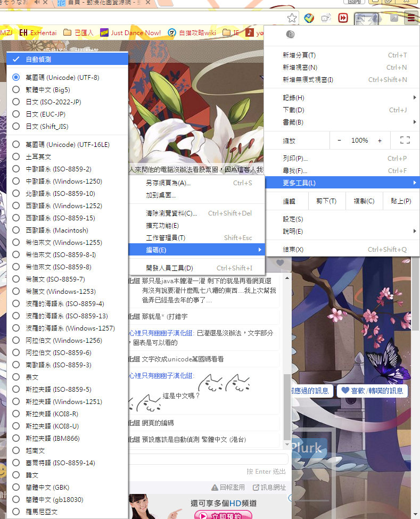Expand 書籤(B) submenu
The image size is (420, 519).
pyautogui.click(x=342, y=122)
